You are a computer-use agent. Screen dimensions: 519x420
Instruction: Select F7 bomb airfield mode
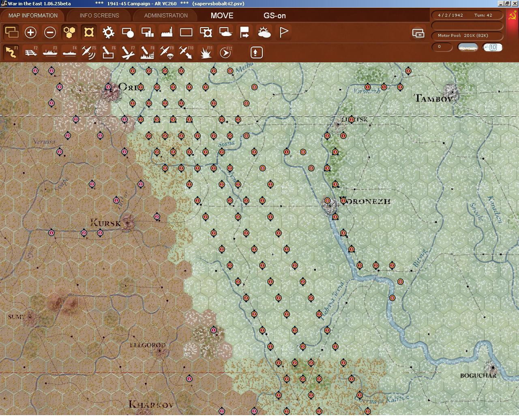point(128,52)
